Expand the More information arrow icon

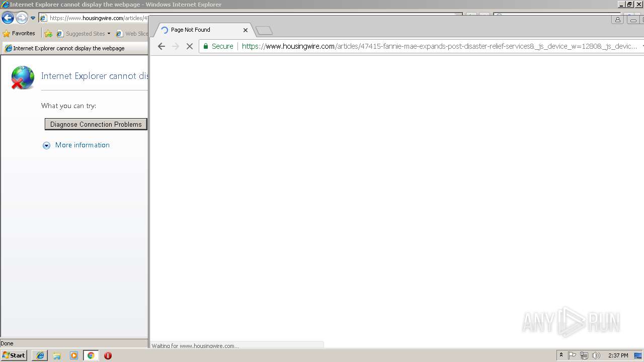click(x=46, y=145)
